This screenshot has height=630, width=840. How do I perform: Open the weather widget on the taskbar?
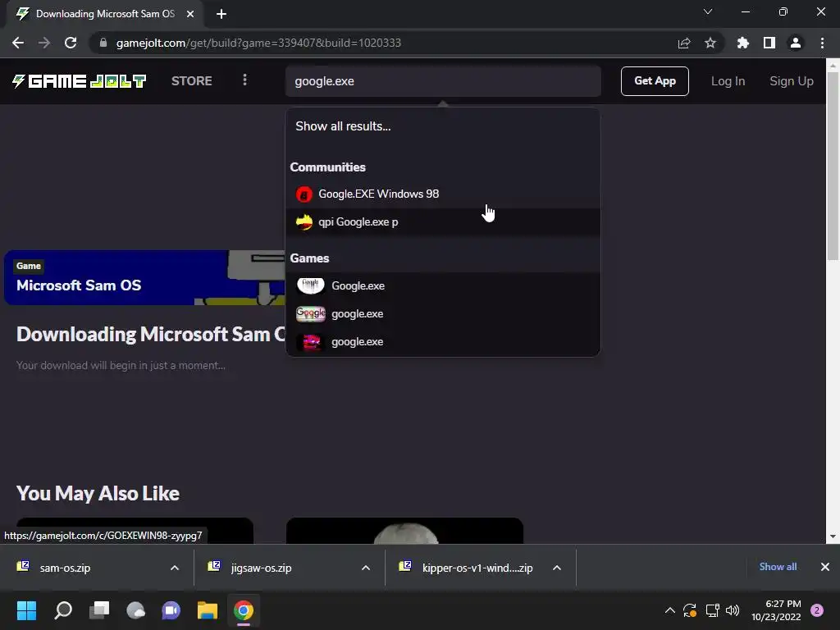tap(135, 610)
